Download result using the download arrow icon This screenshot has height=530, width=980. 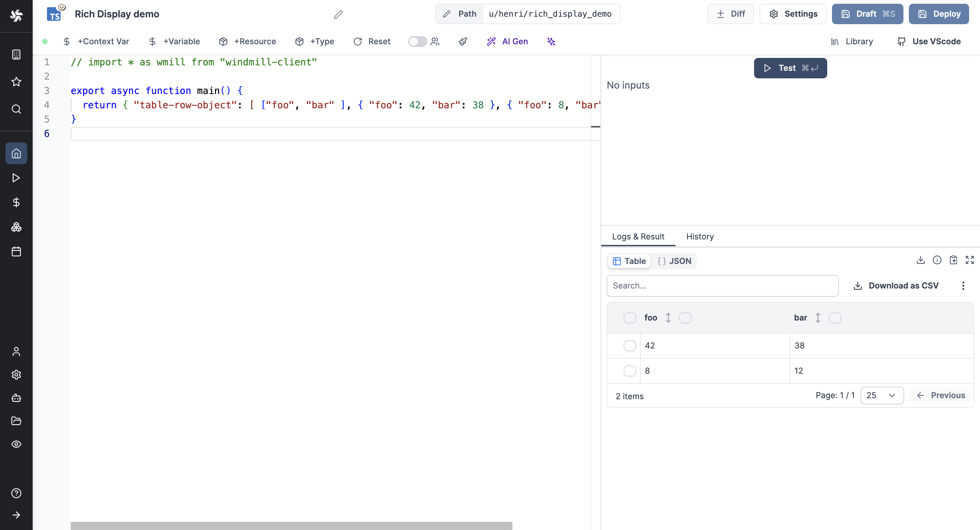[920, 260]
